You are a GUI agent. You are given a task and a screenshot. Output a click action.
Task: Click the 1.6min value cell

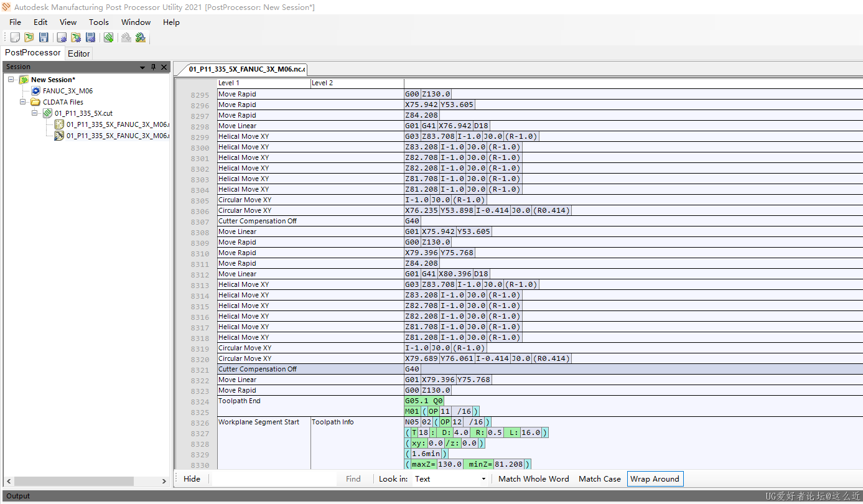427,454
